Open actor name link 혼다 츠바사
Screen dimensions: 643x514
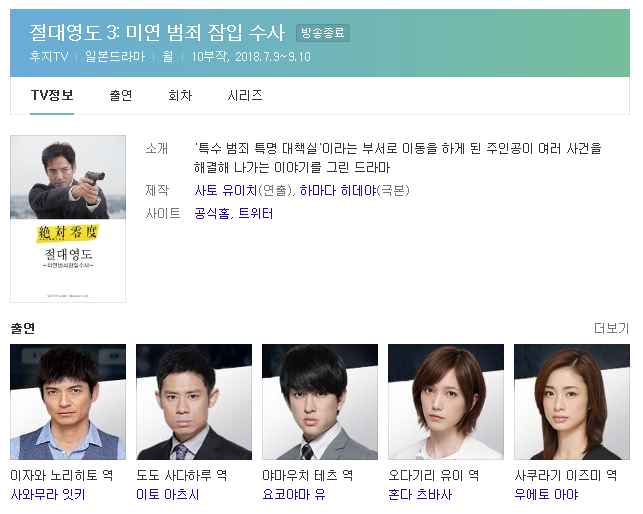420,495
